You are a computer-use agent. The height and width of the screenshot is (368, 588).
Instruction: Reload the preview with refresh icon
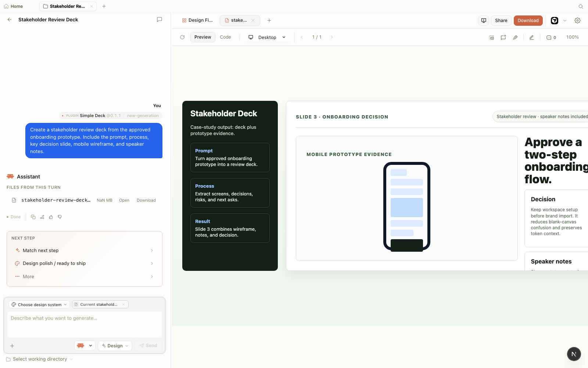(182, 37)
